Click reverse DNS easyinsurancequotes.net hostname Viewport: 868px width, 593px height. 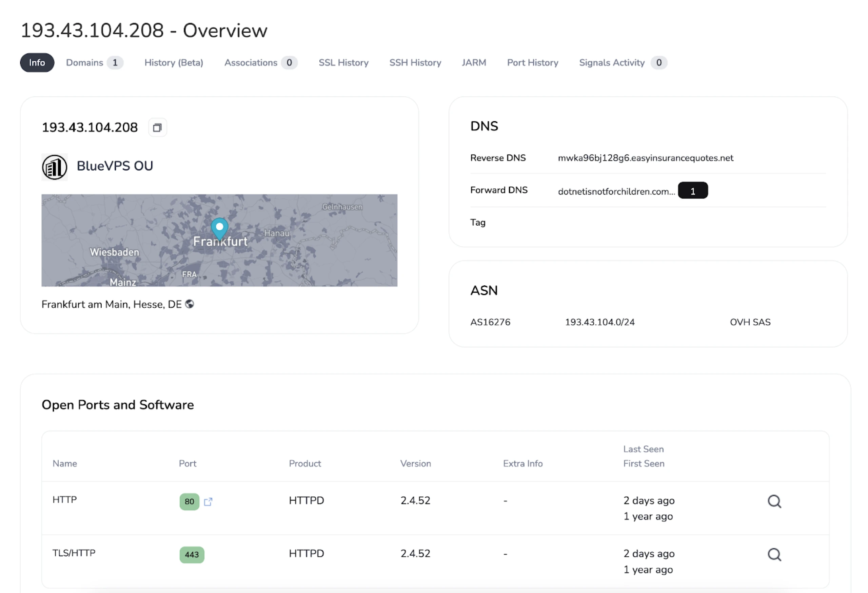pos(645,158)
